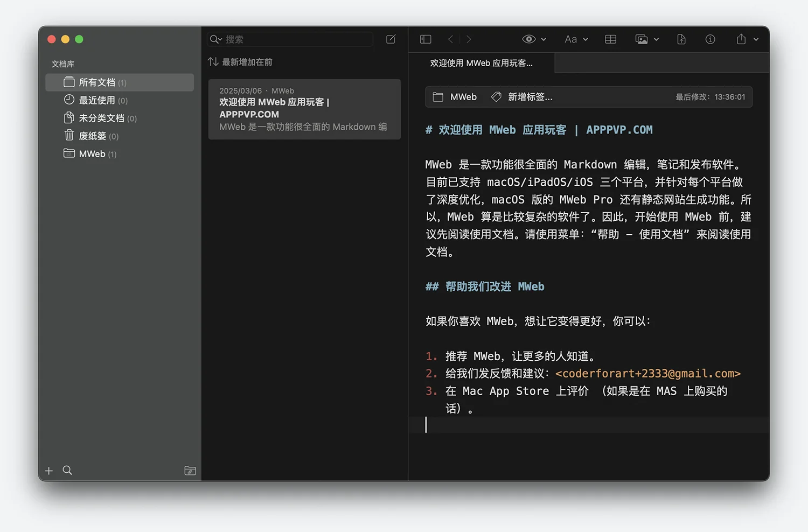This screenshot has width=808, height=532.
Task: Click the new document compose icon
Action: pyautogui.click(x=391, y=39)
